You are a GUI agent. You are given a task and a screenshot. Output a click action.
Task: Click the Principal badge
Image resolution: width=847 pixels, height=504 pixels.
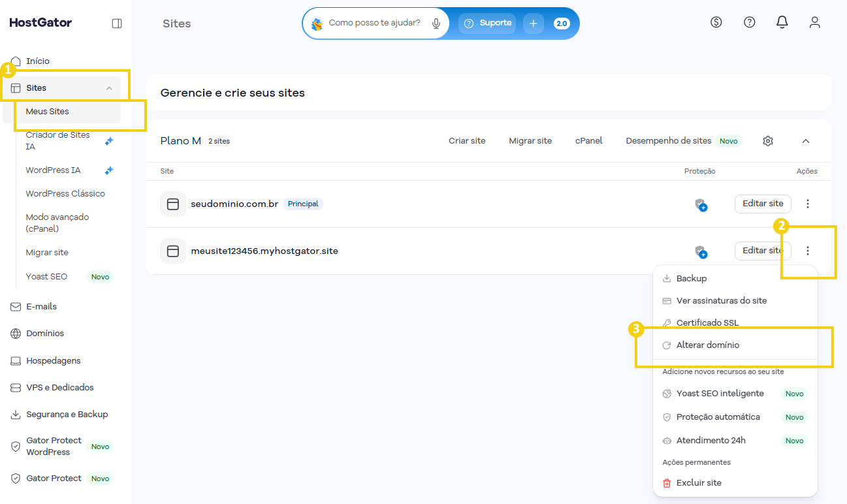303,204
